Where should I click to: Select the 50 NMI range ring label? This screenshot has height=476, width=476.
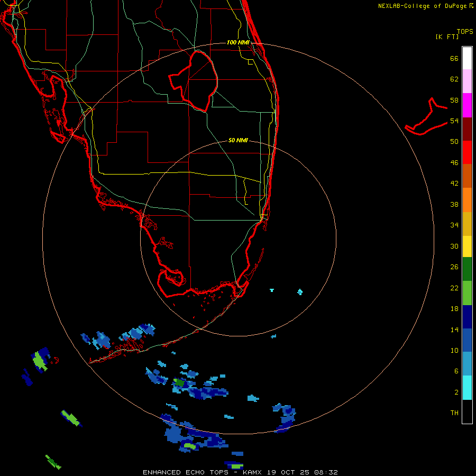[x=239, y=140]
